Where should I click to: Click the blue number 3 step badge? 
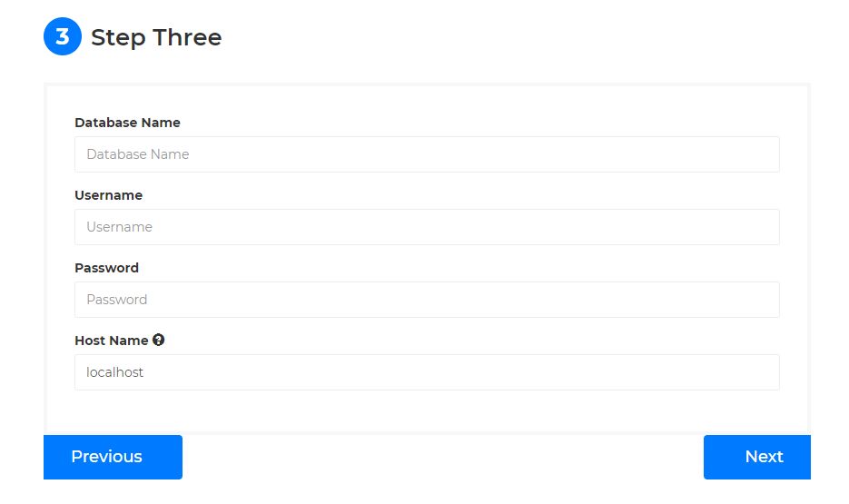click(x=63, y=37)
